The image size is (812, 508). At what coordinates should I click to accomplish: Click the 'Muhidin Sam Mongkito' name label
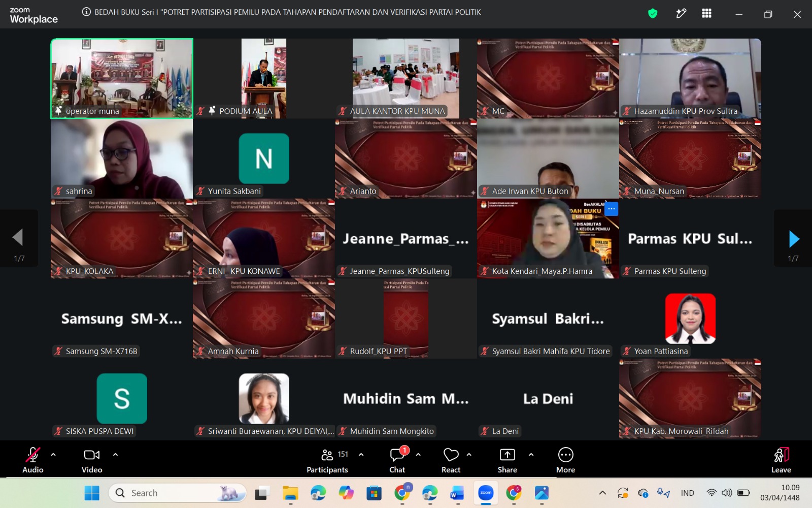(392, 431)
